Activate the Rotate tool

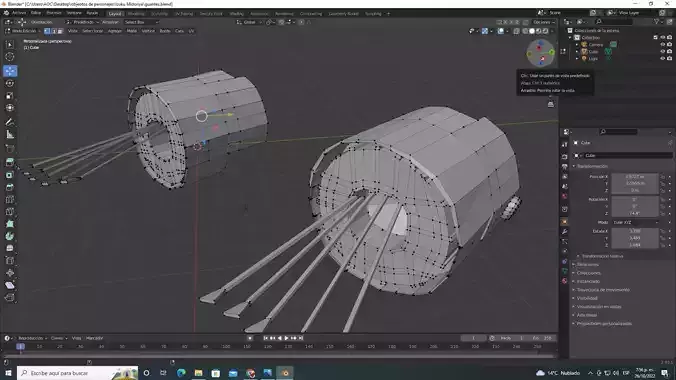pyautogui.click(x=10, y=83)
